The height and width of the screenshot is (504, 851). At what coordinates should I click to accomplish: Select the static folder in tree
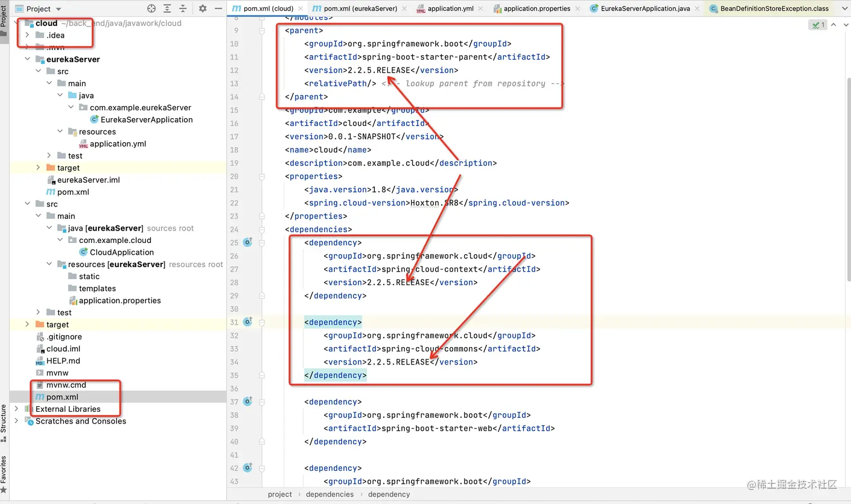[84, 276]
